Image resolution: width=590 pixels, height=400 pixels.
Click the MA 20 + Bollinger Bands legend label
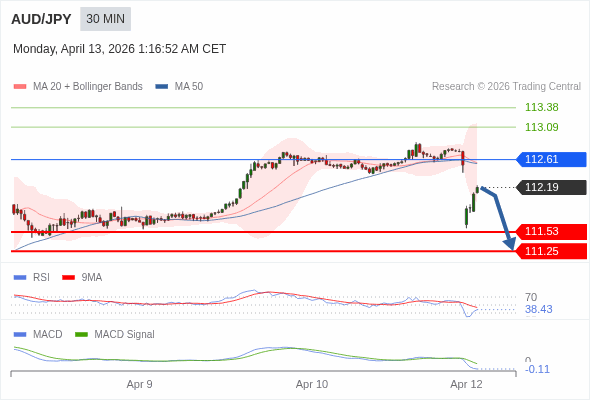pos(88,87)
